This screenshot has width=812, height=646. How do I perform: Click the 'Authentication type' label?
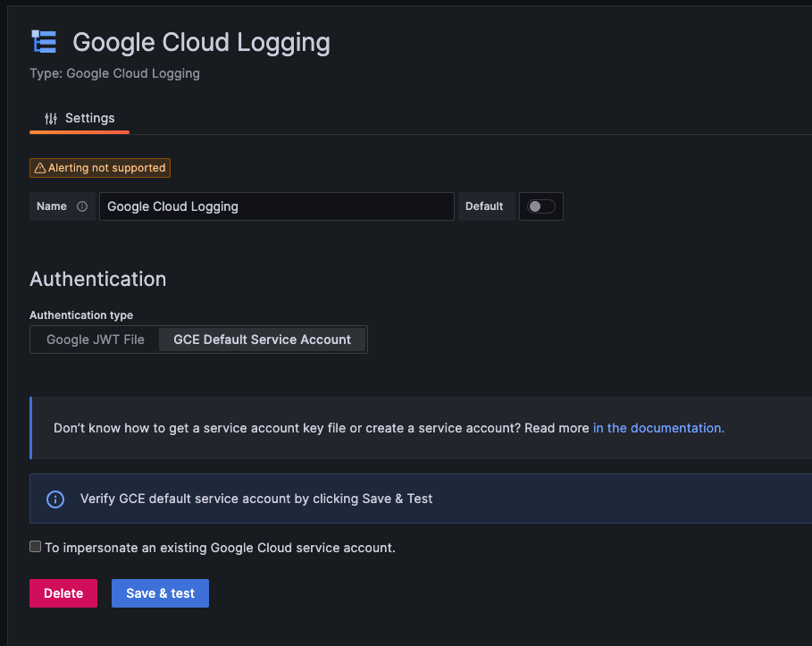tap(81, 315)
